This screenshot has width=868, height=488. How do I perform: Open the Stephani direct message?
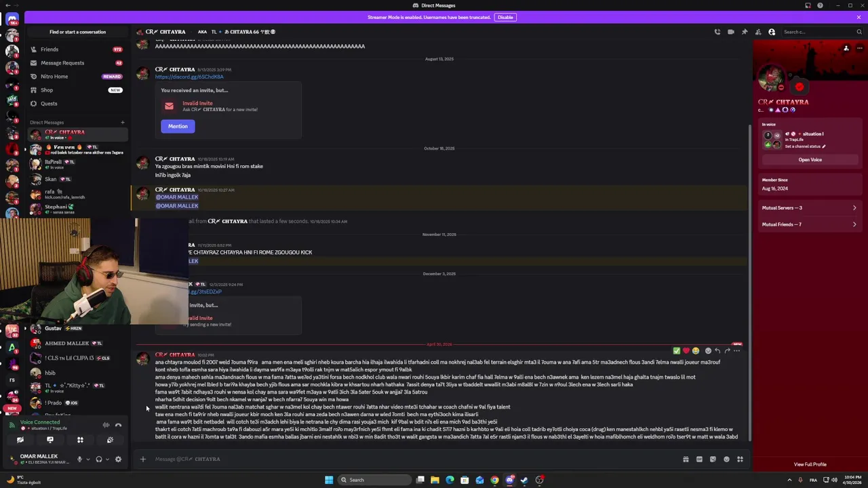pos(76,209)
